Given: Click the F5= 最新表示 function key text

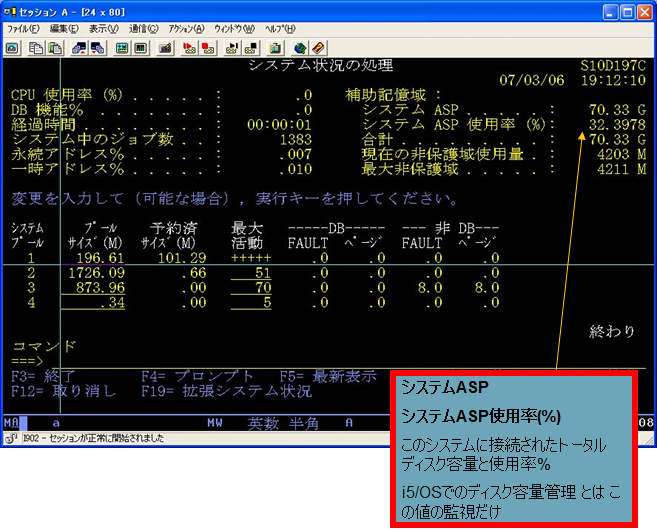Looking at the screenshot, I should click(328, 376).
